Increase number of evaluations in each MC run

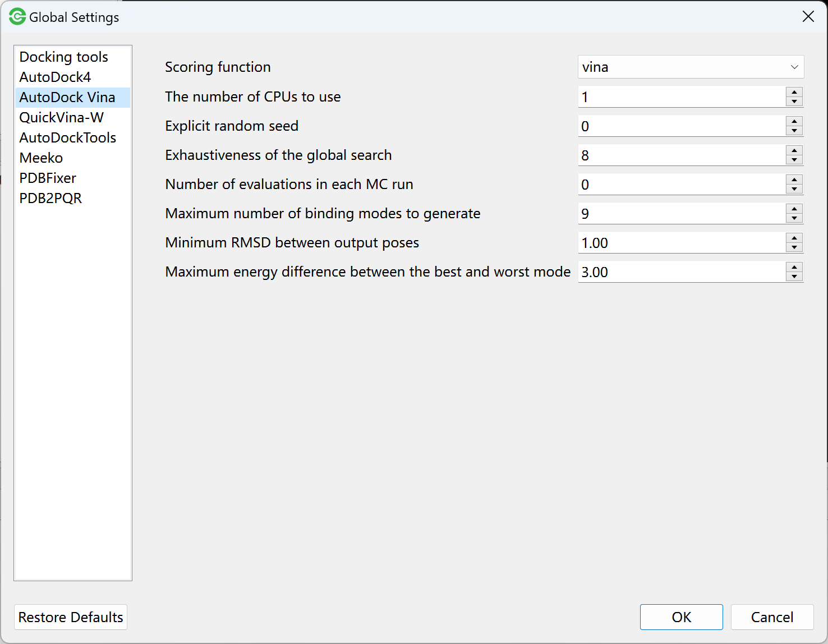pyautogui.click(x=794, y=180)
